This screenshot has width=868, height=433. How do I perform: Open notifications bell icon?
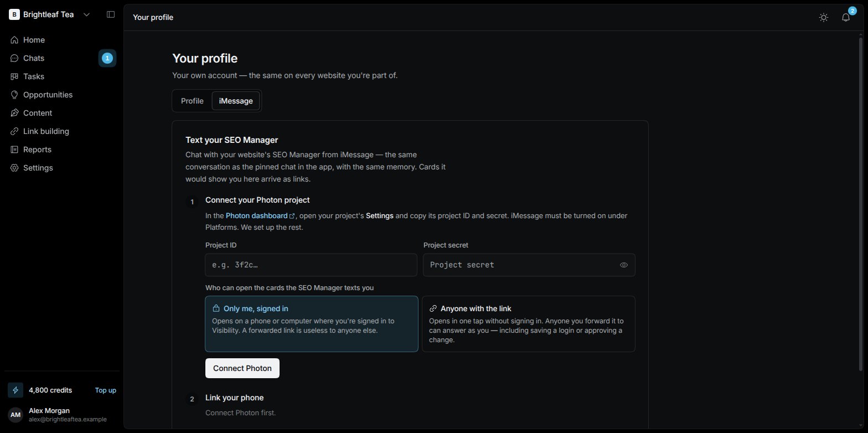click(x=846, y=17)
